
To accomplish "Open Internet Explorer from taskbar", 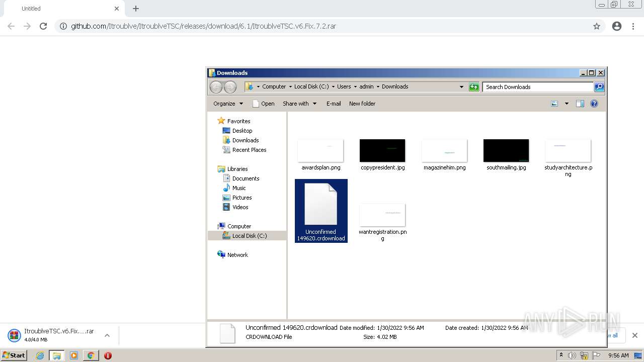I will pos(40,355).
